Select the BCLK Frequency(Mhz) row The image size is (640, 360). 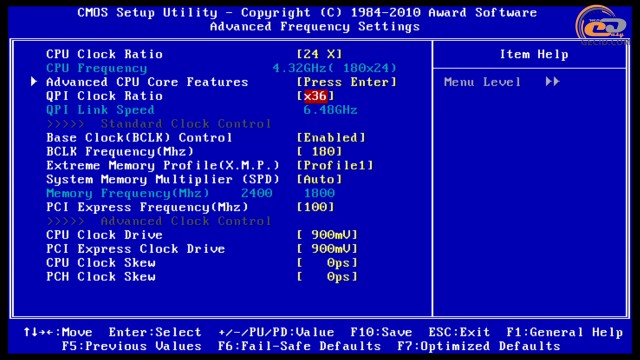click(120, 151)
